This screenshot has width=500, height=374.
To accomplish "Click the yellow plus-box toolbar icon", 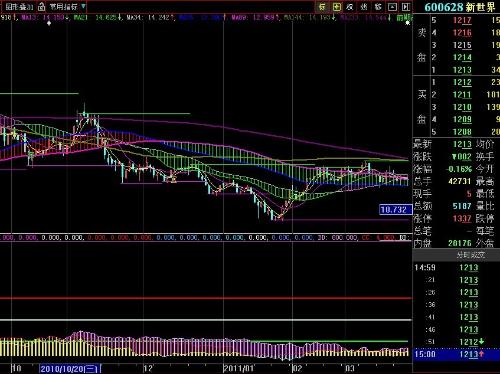I will tap(337, 7).
